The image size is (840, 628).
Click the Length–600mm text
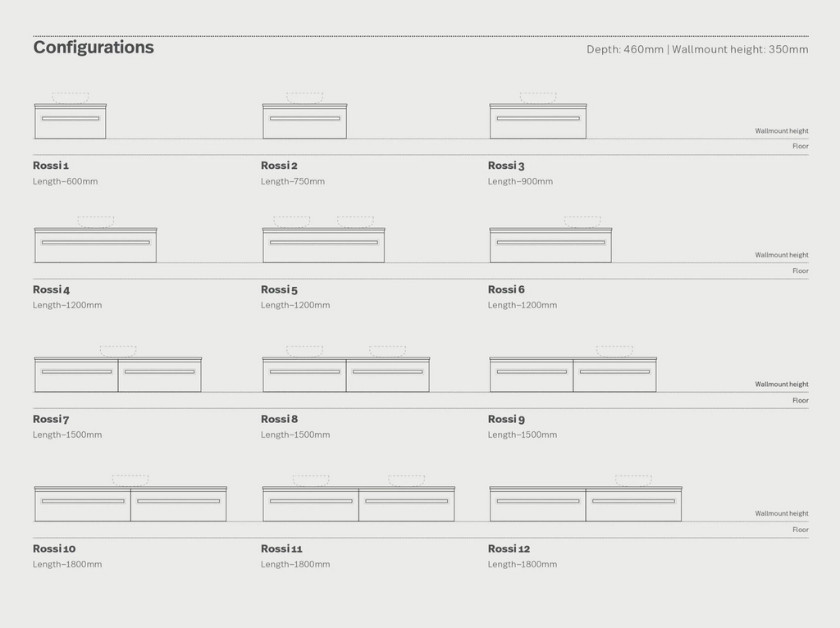pos(65,181)
